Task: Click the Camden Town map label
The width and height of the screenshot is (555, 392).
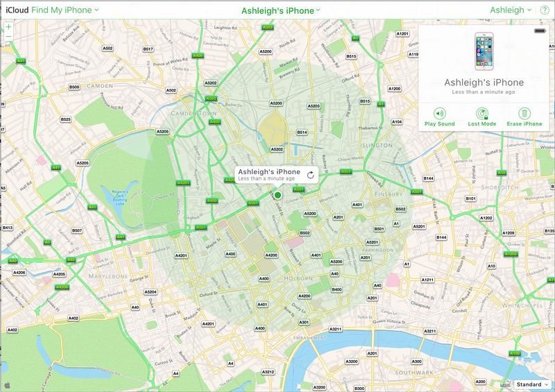Action: (x=194, y=113)
